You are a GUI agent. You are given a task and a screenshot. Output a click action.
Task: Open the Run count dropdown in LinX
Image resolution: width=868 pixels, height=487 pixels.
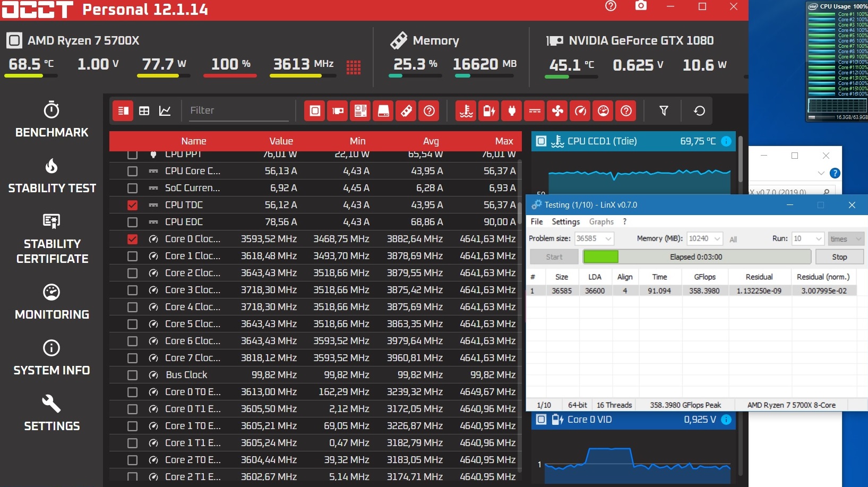pyautogui.click(x=819, y=239)
